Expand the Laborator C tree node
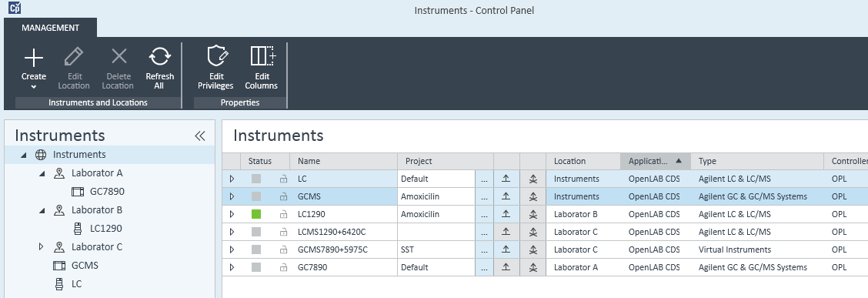 (41, 246)
